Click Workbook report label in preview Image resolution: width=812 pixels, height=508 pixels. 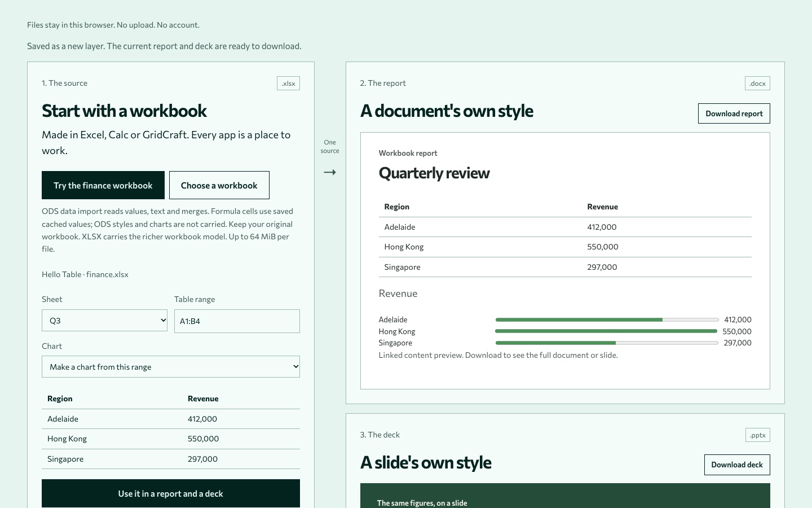[408, 153]
